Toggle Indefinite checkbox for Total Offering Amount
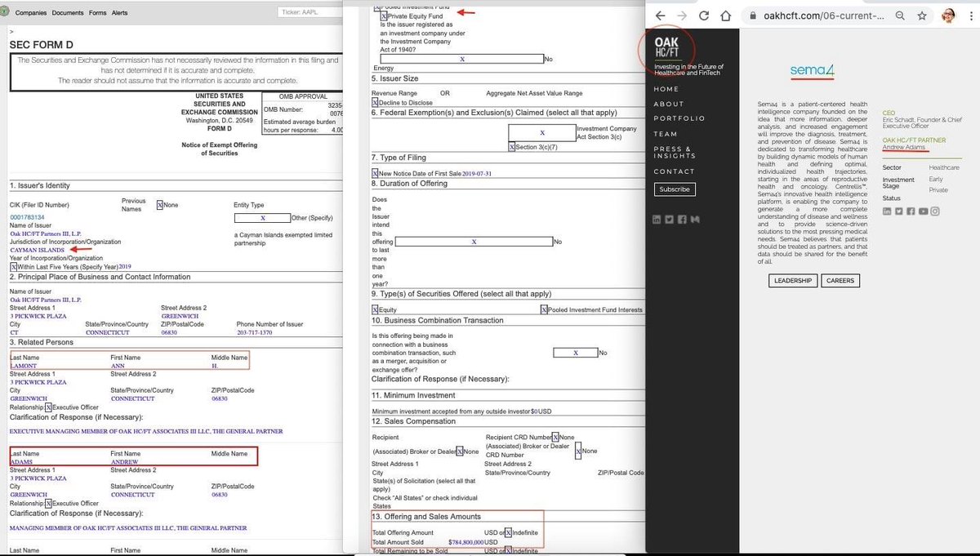Viewport: 980px width, 556px height. (508, 532)
